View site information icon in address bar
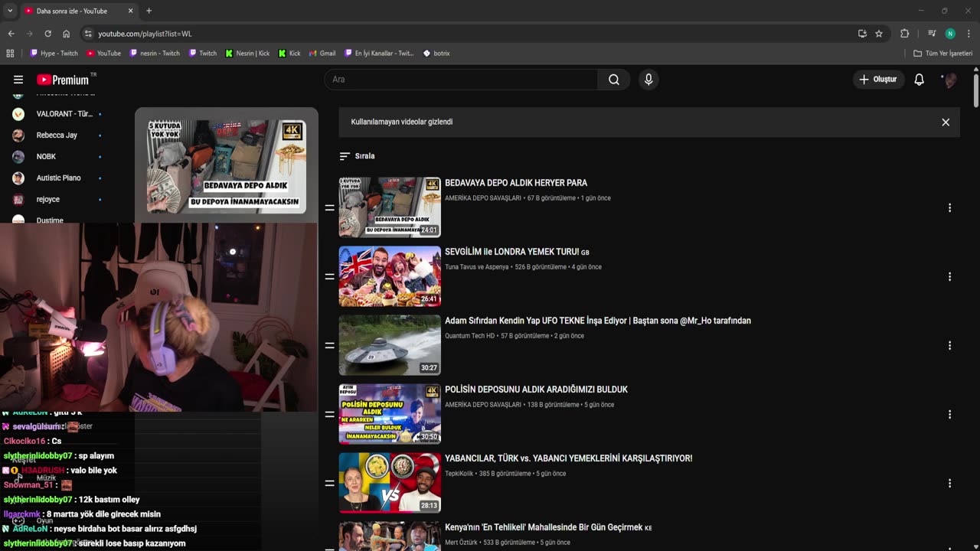This screenshot has width=980, height=551. 88,34
